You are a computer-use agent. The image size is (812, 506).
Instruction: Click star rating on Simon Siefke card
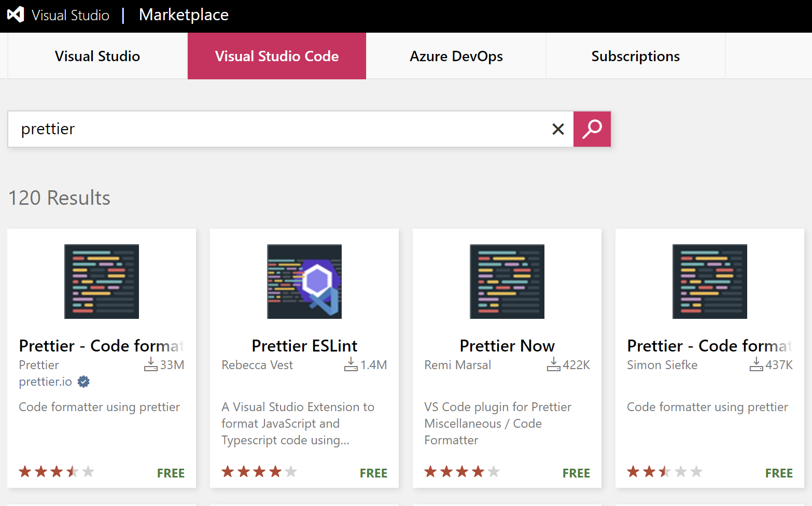[665, 472]
